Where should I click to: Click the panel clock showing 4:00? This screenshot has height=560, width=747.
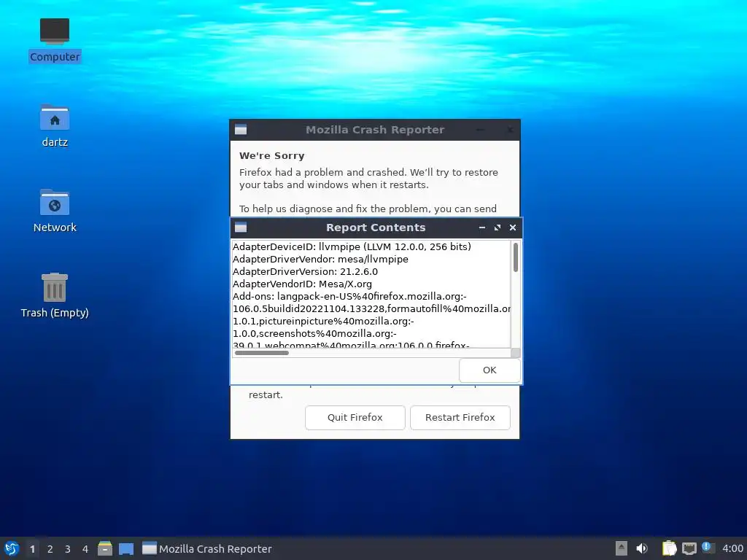(x=732, y=548)
